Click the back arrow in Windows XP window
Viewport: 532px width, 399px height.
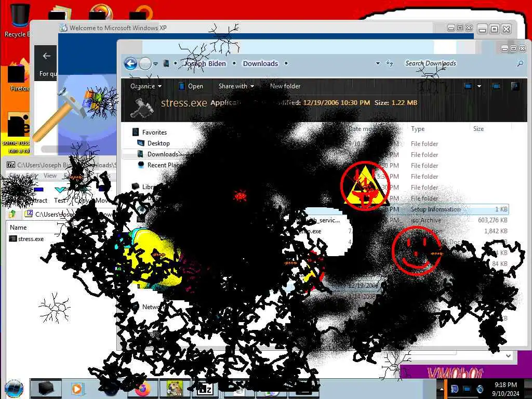pyautogui.click(x=46, y=56)
